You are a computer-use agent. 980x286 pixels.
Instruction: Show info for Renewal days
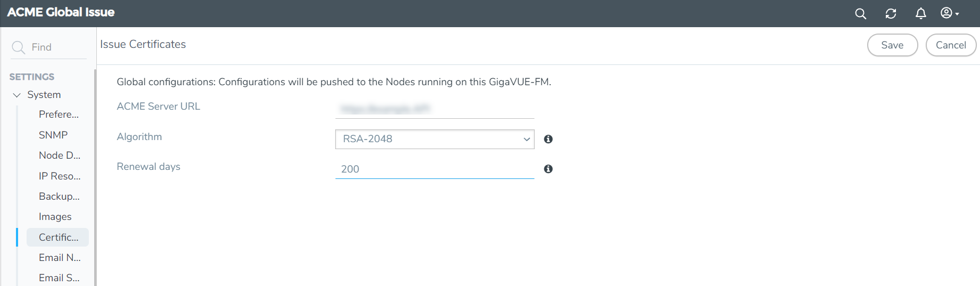[548, 169]
